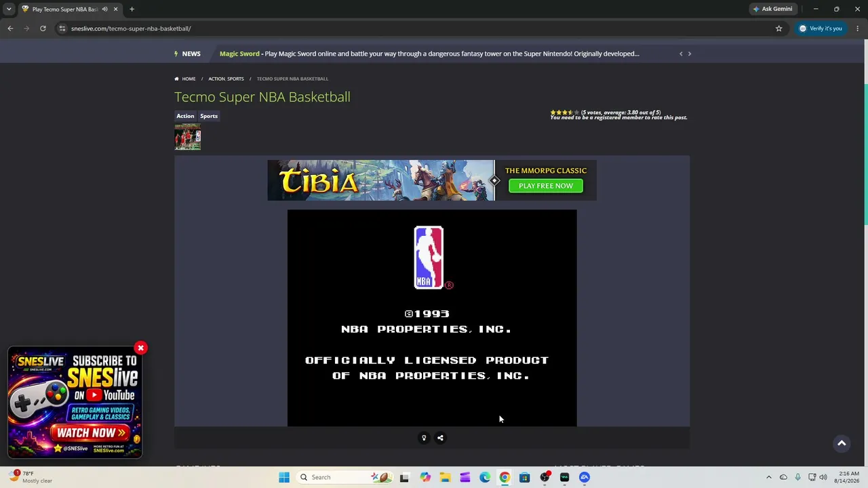
Task: View site information in address bar
Action: coord(62,28)
